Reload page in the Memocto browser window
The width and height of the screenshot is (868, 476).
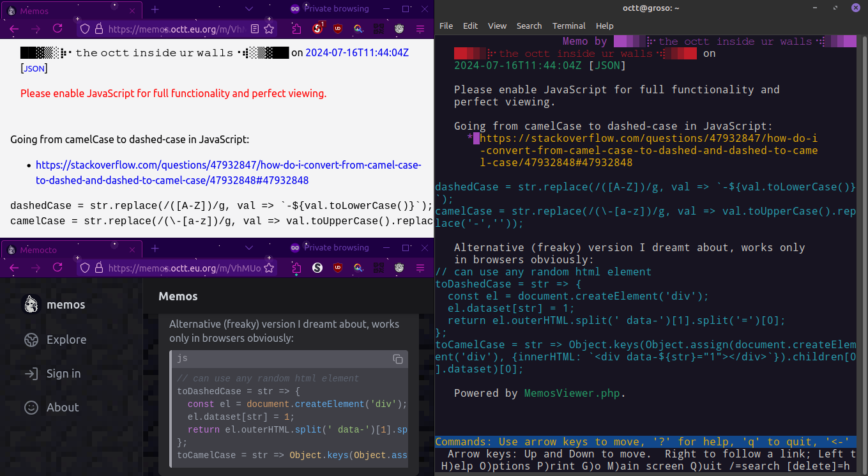pos(57,268)
